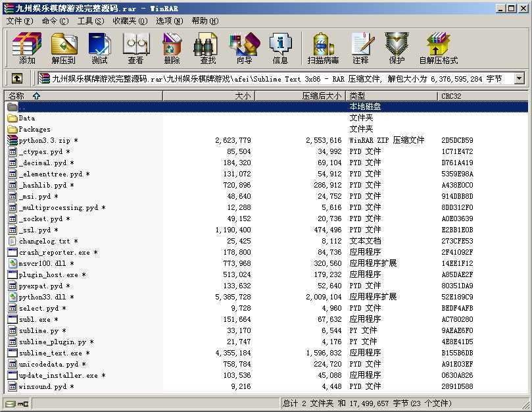Click the up-one-level folder button

pyautogui.click(x=17, y=79)
